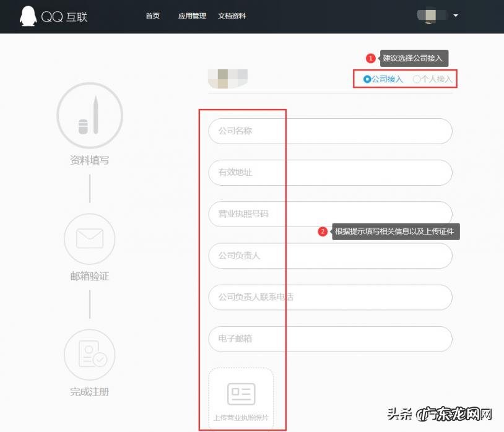The width and height of the screenshot is (504, 432).
Task: Click the 公司负责人联系电话 input field
Action: coord(329,297)
